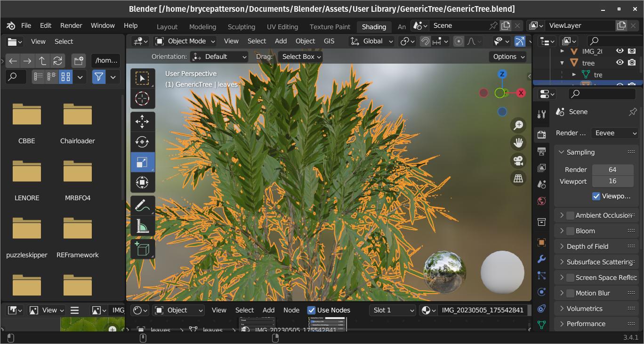The width and height of the screenshot is (644, 344).
Task: Collapse the tree item in outliner
Action: (562, 63)
